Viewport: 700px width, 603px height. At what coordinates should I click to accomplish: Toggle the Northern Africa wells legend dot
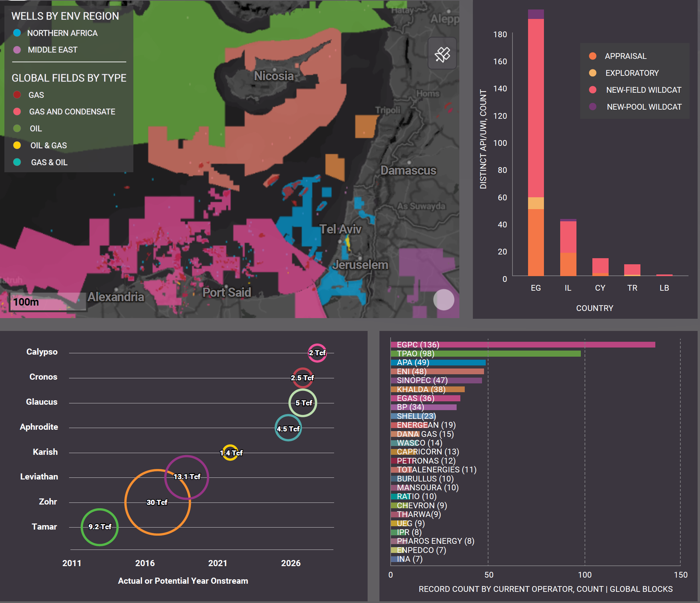[x=17, y=33]
